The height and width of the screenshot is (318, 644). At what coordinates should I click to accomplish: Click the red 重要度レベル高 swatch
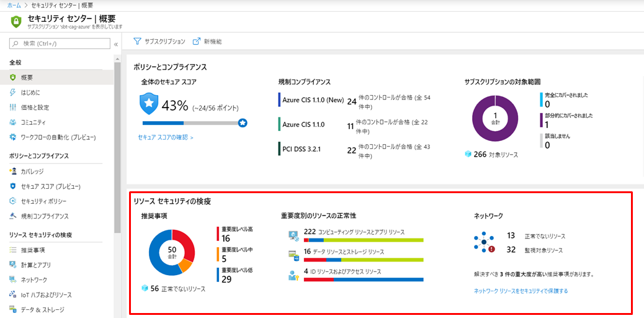[x=218, y=234]
